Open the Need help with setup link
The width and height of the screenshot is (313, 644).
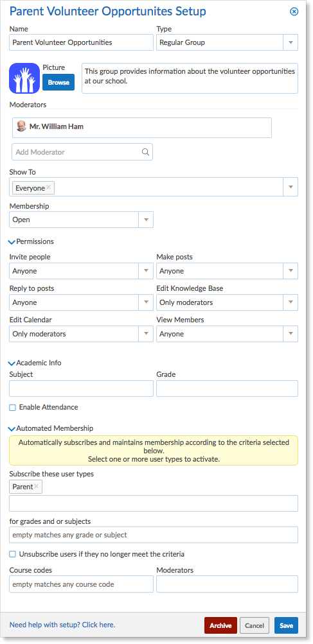(x=62, y=625)
